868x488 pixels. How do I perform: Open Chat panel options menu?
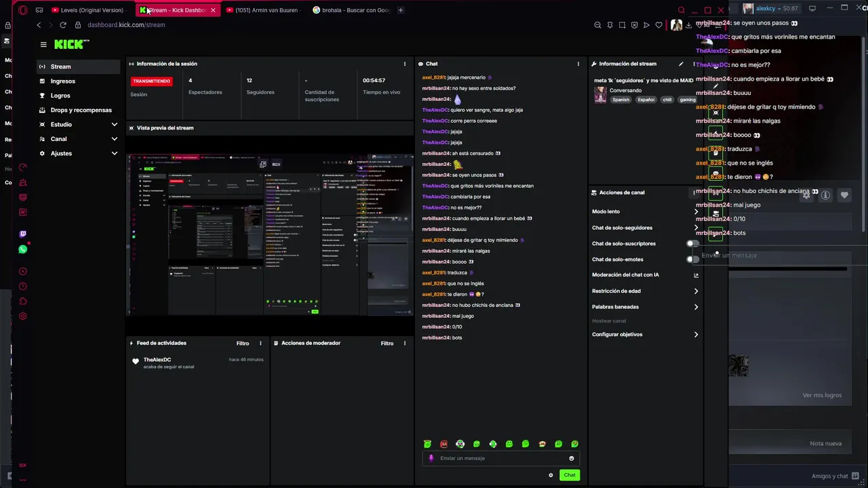[x=578, y=64]
